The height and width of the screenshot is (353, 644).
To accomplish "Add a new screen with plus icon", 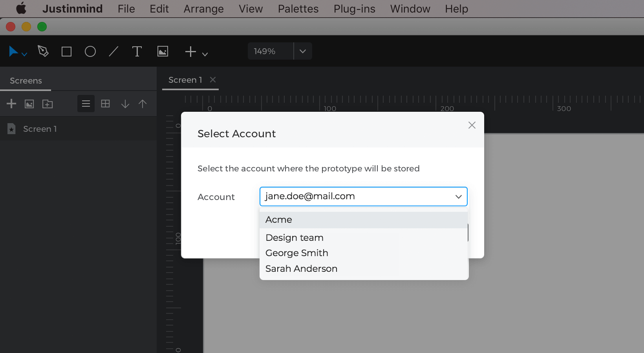I will tap(11, 104).
